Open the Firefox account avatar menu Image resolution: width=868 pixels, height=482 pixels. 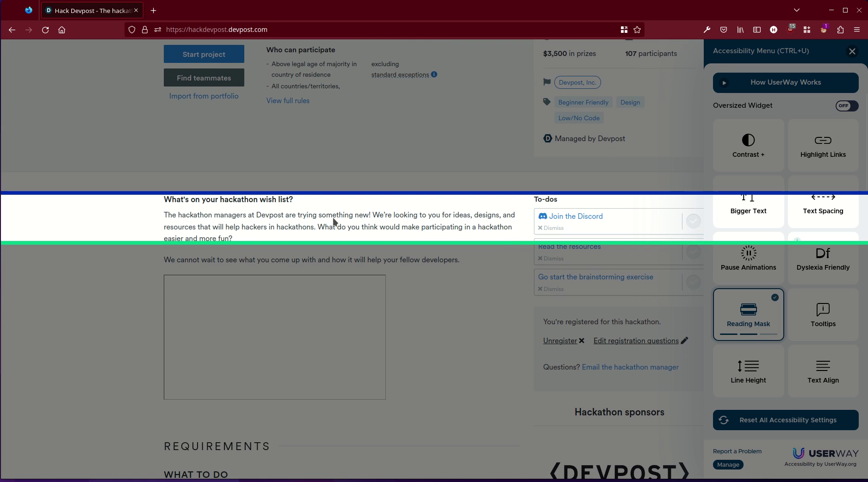pyautogui.click(x=824, y=30)
